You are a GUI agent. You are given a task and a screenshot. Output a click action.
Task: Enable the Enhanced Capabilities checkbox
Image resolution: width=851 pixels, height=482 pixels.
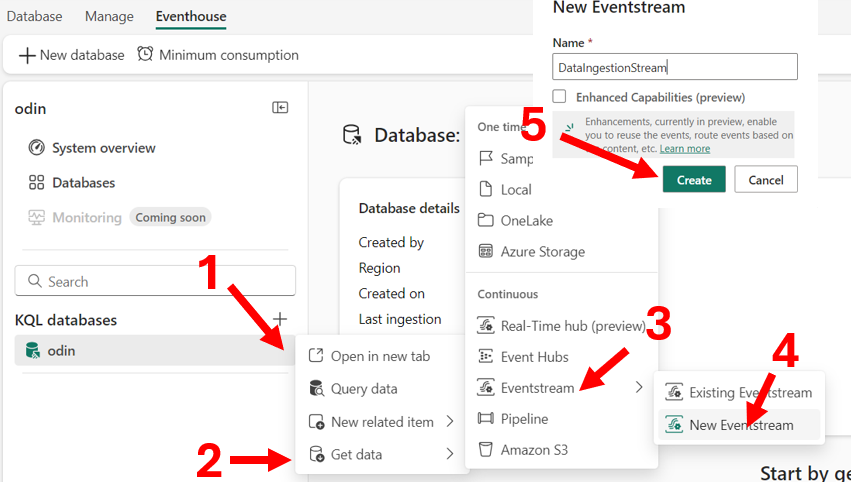pos(560,97)
